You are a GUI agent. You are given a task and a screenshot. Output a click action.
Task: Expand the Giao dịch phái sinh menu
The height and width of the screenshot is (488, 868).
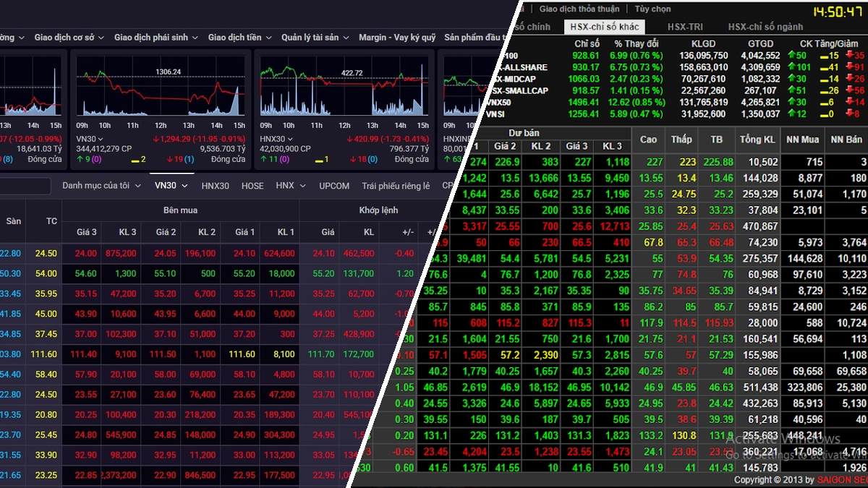156,38
